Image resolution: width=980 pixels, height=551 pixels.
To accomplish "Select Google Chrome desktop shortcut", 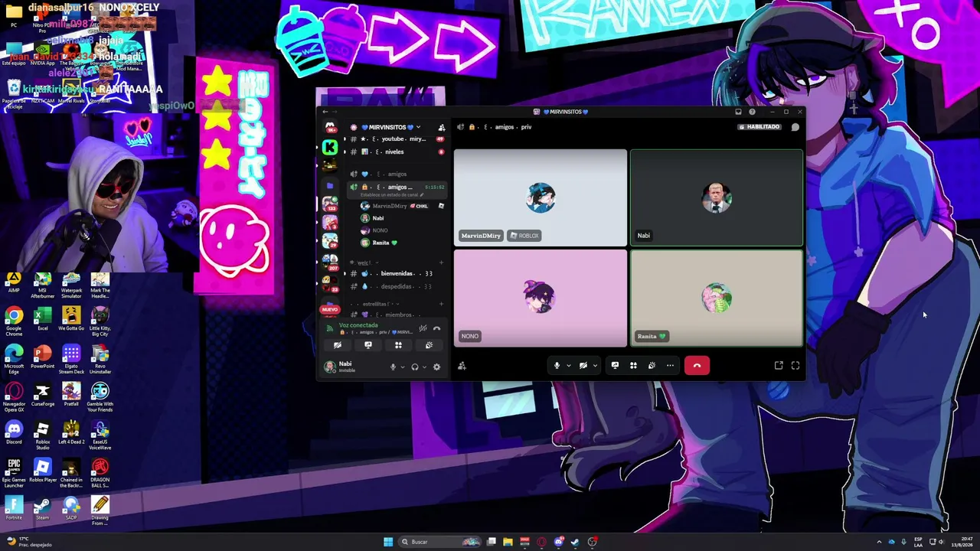I will point(14,321).
